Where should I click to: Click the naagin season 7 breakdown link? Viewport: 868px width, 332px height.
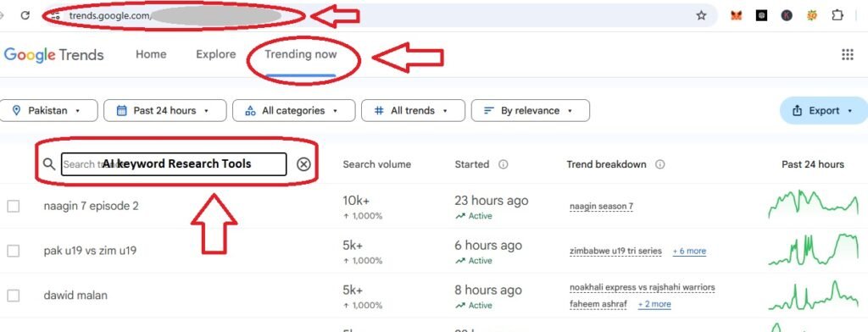(601, 207)
